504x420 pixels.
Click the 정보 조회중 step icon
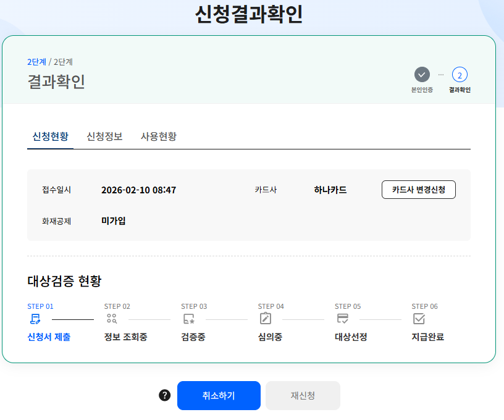pyautogui.click(x=112, y=319)
